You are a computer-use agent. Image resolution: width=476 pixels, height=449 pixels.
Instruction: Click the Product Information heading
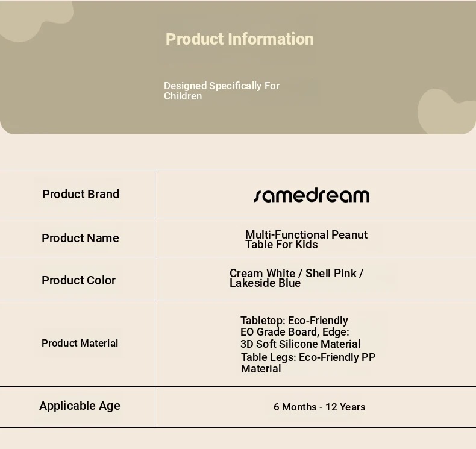coord(240,39)
